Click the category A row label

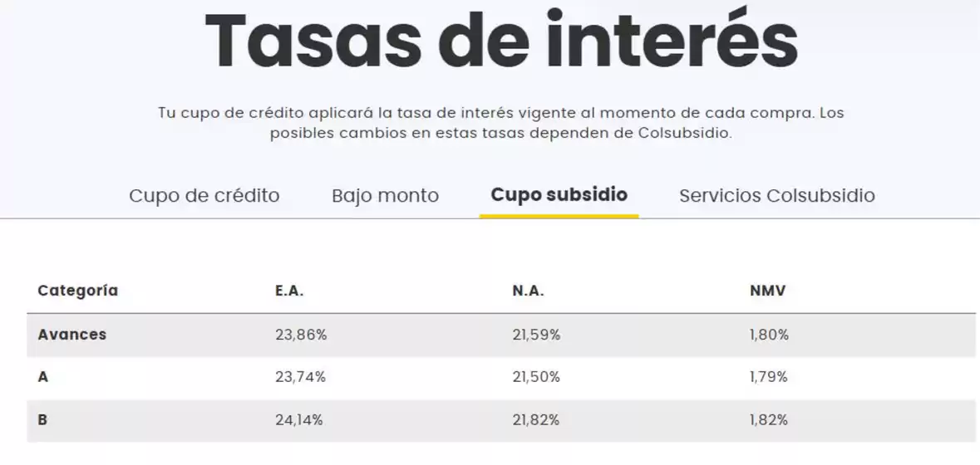[x=43, y=377]
